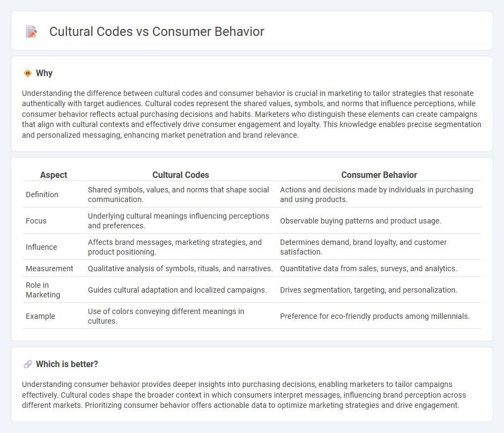Click the Cultural Codes column header
The height and width of the screenshot is (433, 504).
[181, 175]
